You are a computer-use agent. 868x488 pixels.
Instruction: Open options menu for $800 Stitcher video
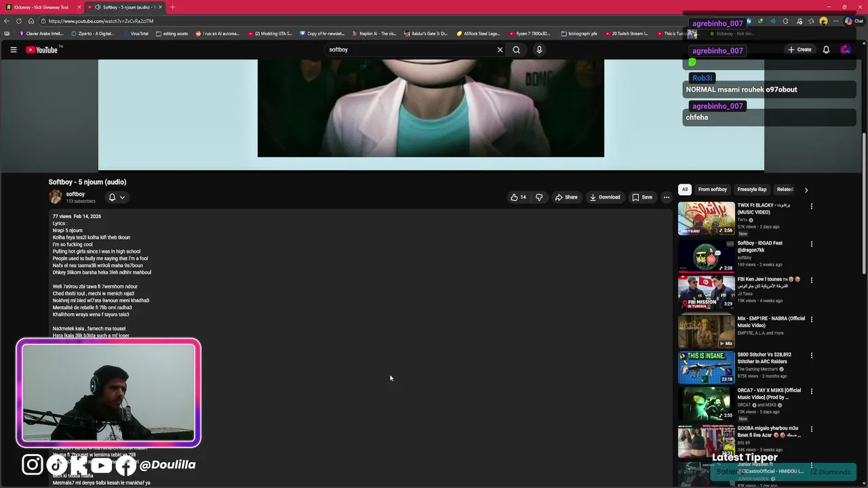click(812, 355)
